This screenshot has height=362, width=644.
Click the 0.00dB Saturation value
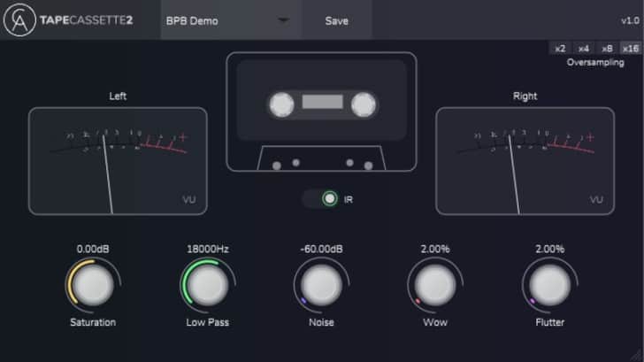tap(93, 249)
